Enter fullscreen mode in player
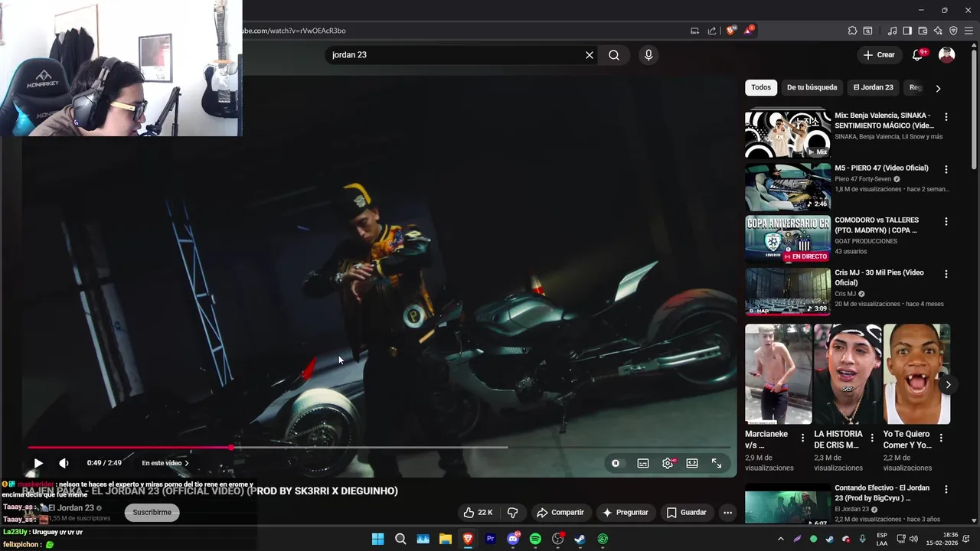This screenshot has height=551, width=980. coord(717,463)
